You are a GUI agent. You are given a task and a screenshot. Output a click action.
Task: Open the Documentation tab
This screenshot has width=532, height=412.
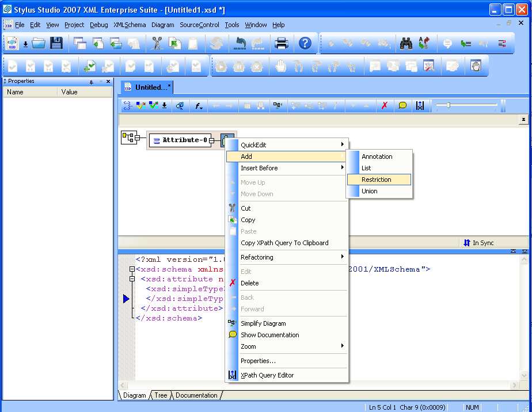tap(196, 395)
